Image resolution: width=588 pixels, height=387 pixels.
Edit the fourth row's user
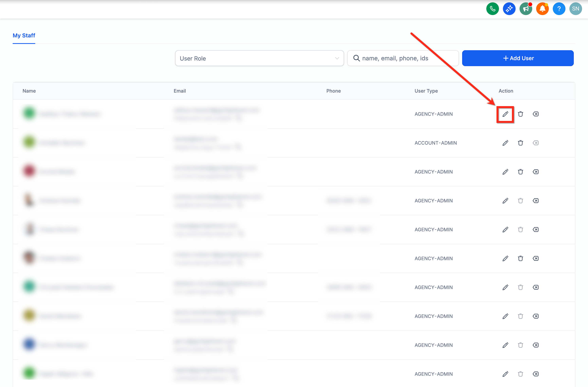505,201
